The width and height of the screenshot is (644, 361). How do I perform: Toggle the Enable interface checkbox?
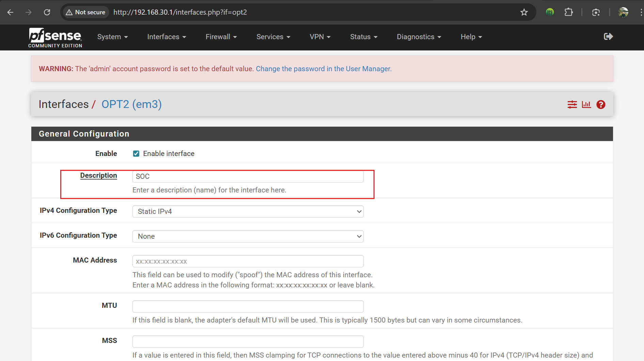[x=136, y=154]
